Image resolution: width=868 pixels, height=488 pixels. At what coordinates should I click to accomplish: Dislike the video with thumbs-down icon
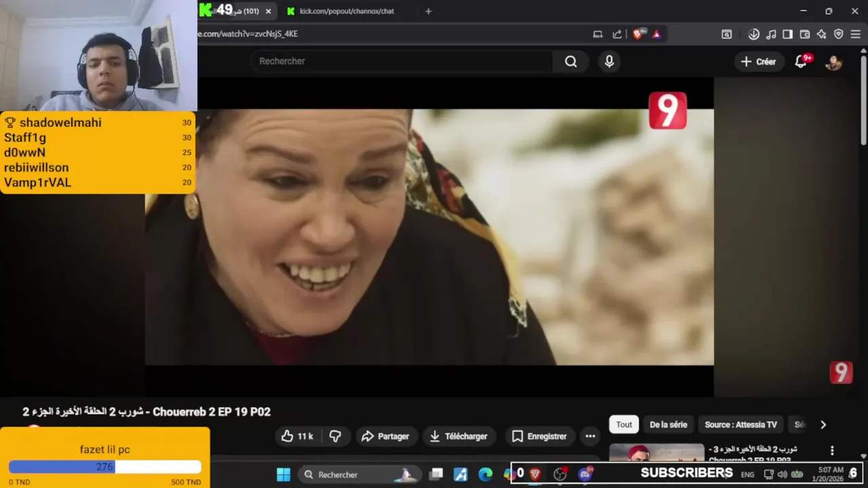[335, 436]
